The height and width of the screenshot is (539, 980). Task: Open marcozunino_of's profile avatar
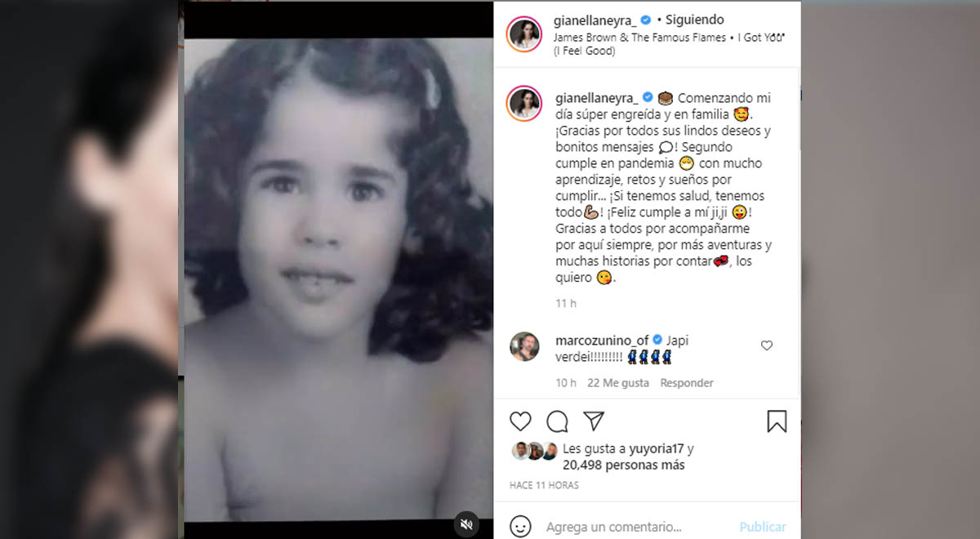(x=524, y=346)
